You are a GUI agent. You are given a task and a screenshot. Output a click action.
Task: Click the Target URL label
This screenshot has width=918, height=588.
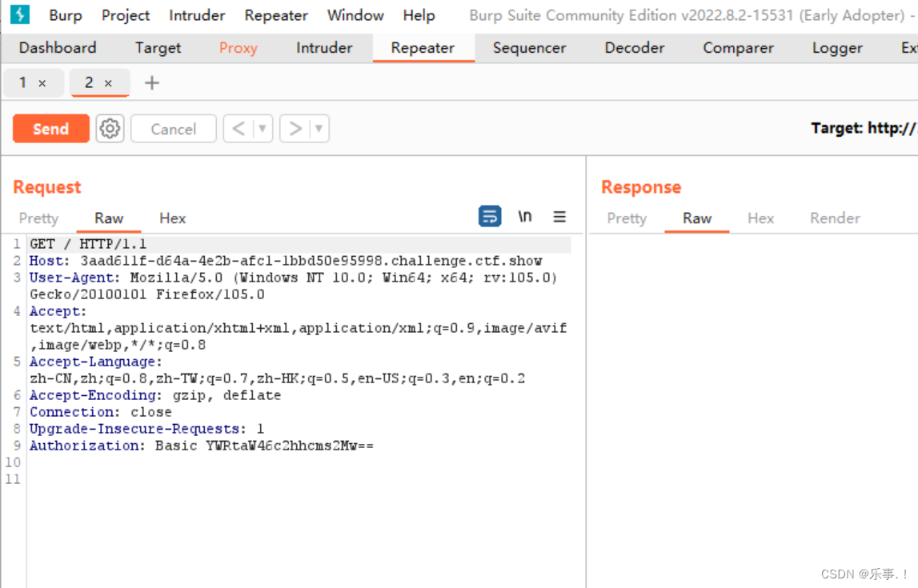click(x=863, y=128)
